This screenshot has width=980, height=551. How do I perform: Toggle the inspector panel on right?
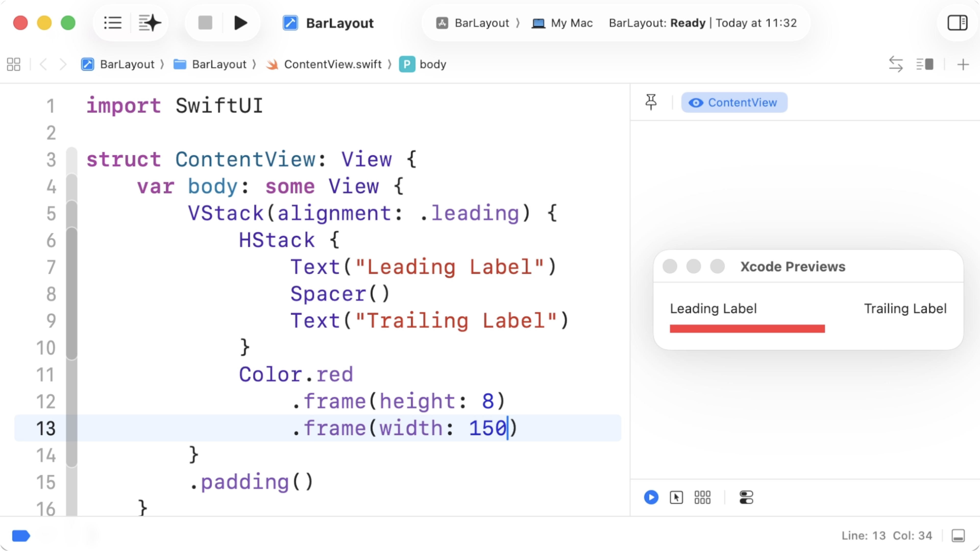957,23
